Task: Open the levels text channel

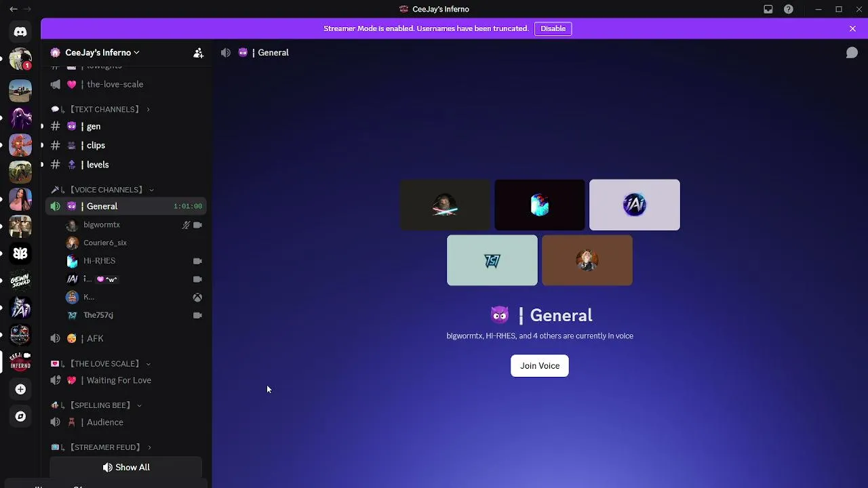Action: [125, 165]
